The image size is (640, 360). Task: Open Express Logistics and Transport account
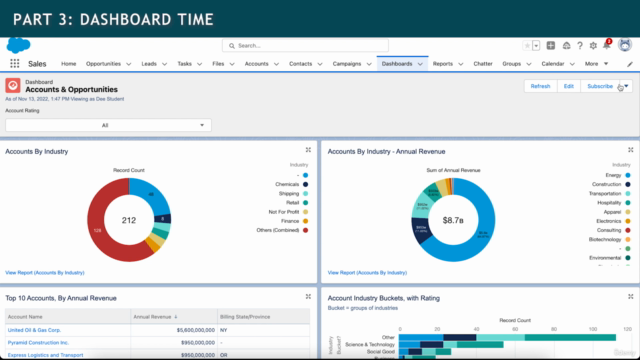point(45,355)
